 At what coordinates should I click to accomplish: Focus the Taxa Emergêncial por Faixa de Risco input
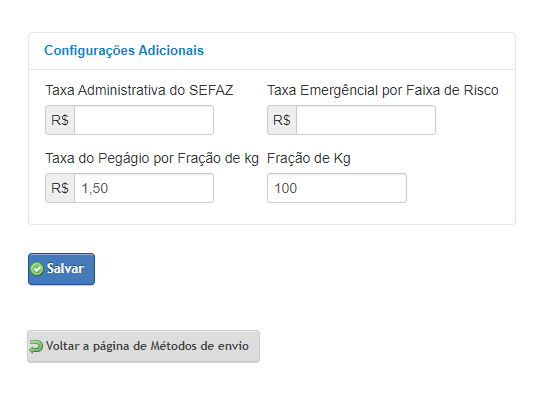tap(366, 120)
